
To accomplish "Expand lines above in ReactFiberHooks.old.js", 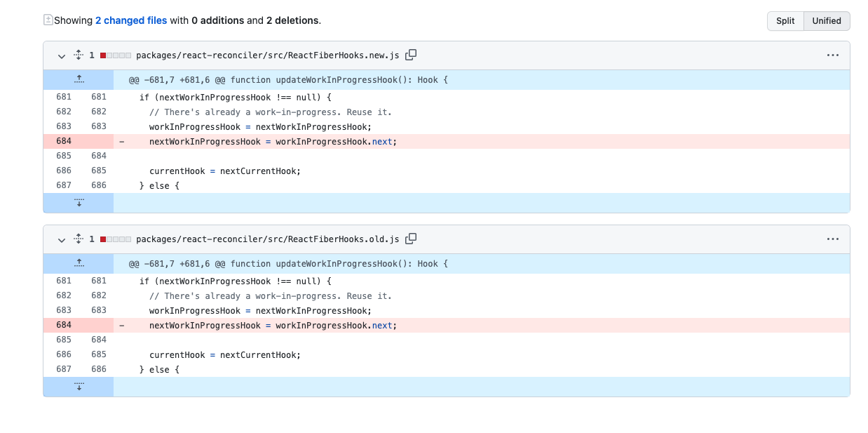I will click(x=79, y=263).
